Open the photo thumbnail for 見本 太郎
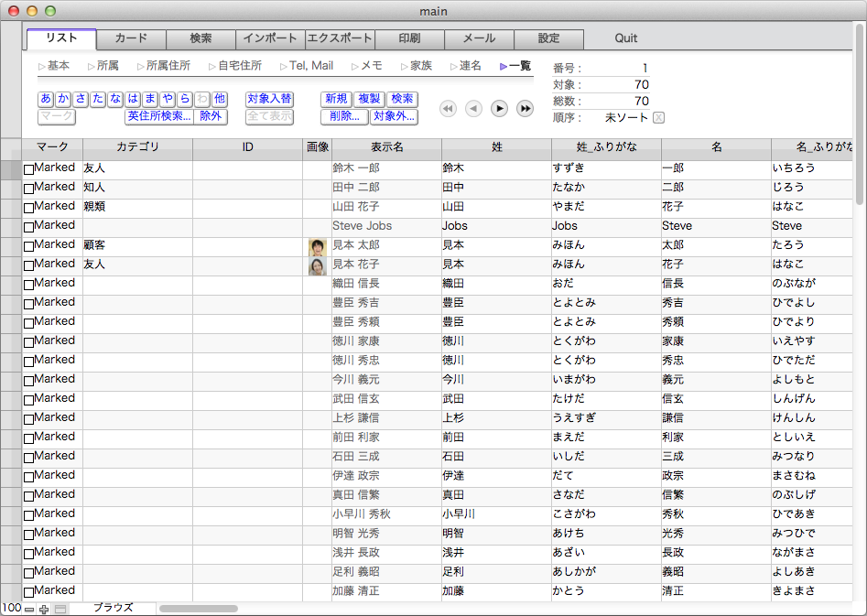The width and height of the screenshot is (867, 616). pyautogui.click(x=318, y=246)
